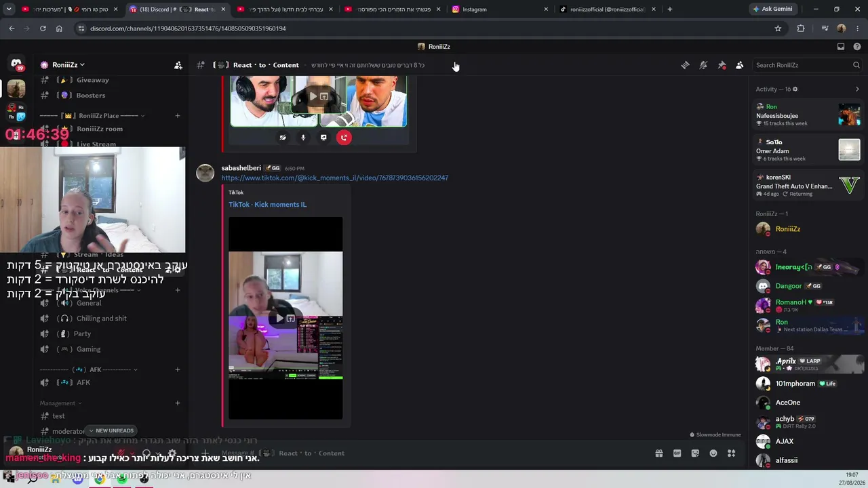This screenshot has height=488, width=868.
Task: Open apps launcher in message bar
Action: tap(731, 453)
